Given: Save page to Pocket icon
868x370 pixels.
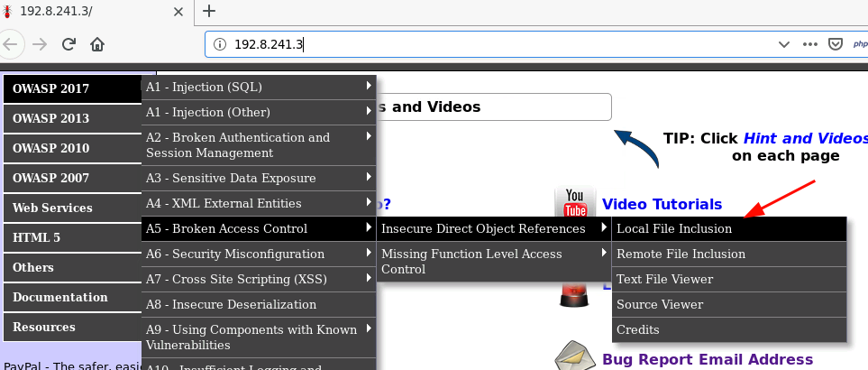Looking at the screenshot, I should point(836,44).
